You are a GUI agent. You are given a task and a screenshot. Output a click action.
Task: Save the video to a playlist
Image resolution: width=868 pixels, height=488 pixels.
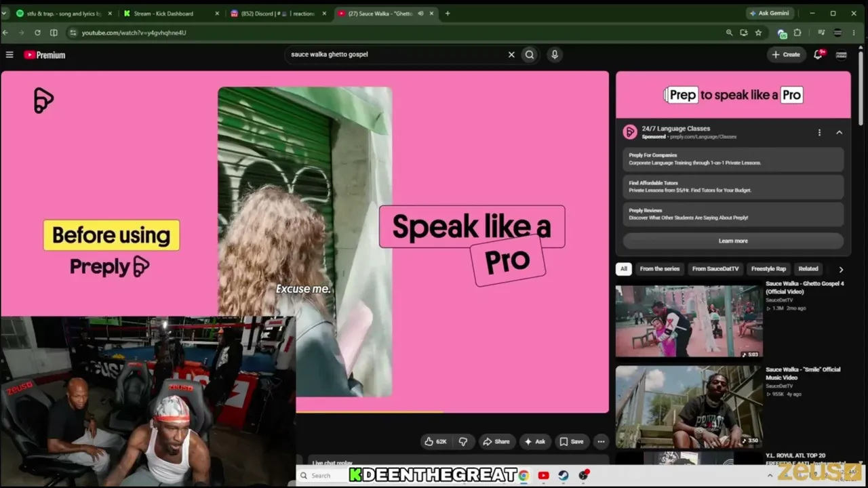571,441
